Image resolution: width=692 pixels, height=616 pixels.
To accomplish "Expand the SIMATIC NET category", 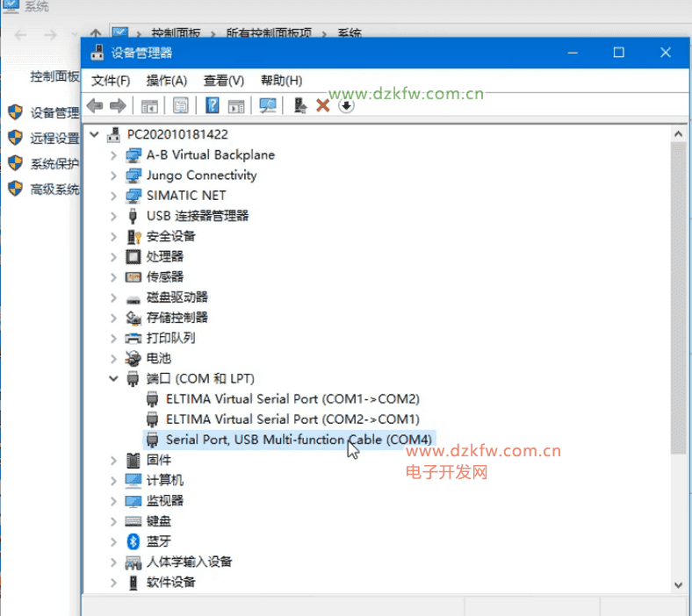I will (113, 196).
